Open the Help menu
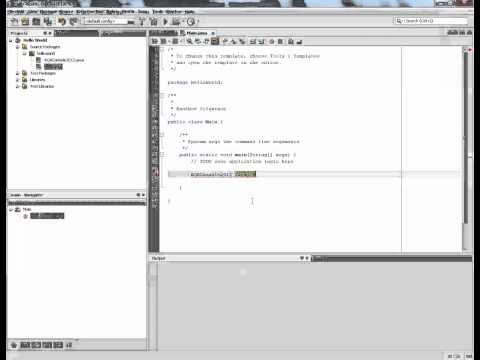Screen dimensions: 480x360 pyautogui.click(x=189, y=12)
